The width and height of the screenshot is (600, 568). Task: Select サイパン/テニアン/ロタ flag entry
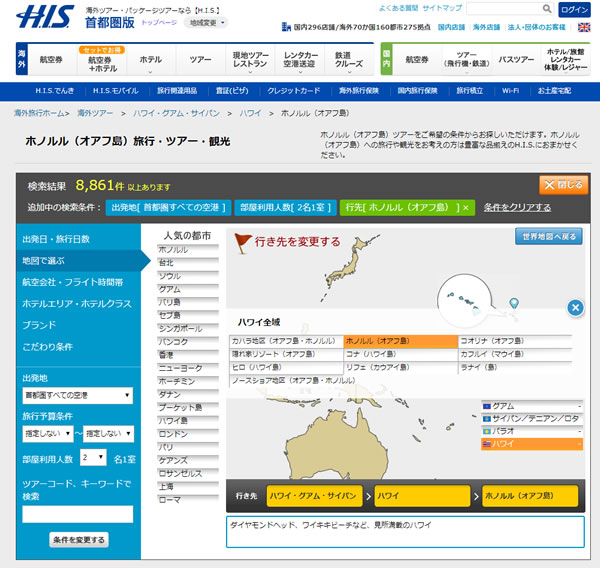tap(531, 418)
